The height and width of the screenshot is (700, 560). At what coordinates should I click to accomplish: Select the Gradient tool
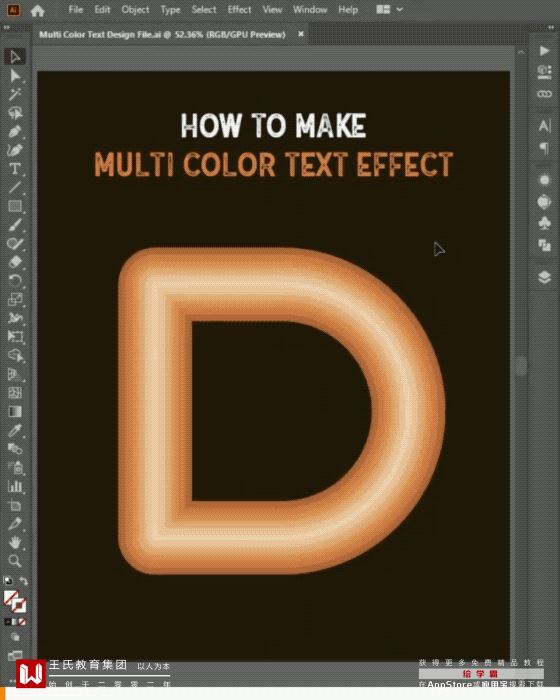[15, 412]
